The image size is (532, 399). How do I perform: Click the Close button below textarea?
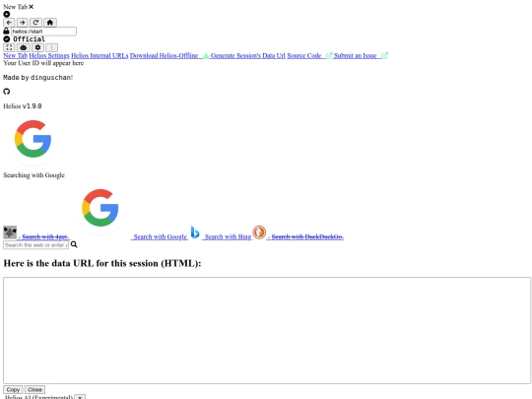34,389
